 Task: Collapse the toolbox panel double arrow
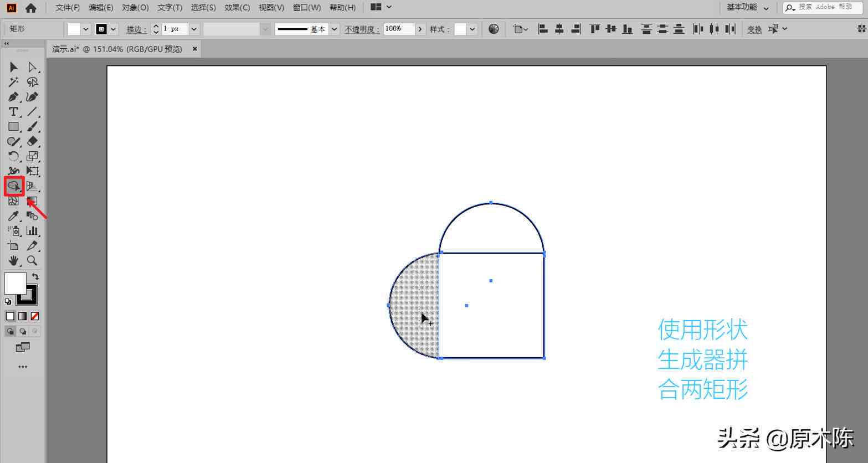click(7, 43)
